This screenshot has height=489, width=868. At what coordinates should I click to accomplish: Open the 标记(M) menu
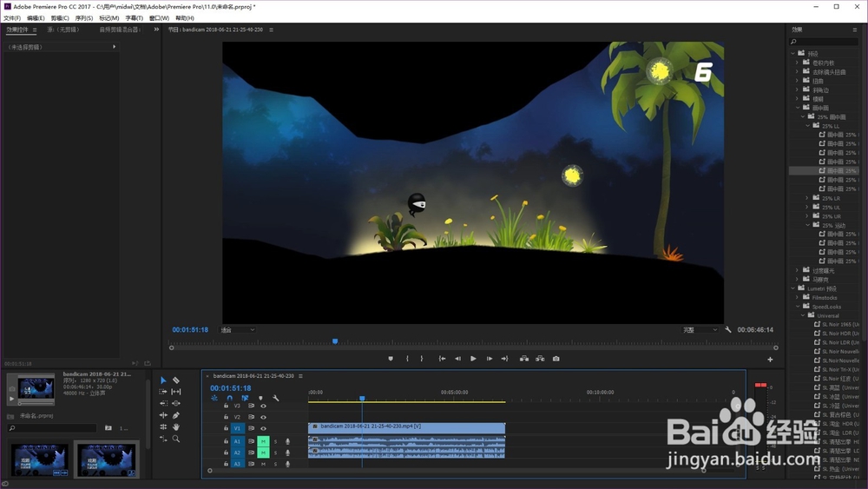[x=108, y=18]
